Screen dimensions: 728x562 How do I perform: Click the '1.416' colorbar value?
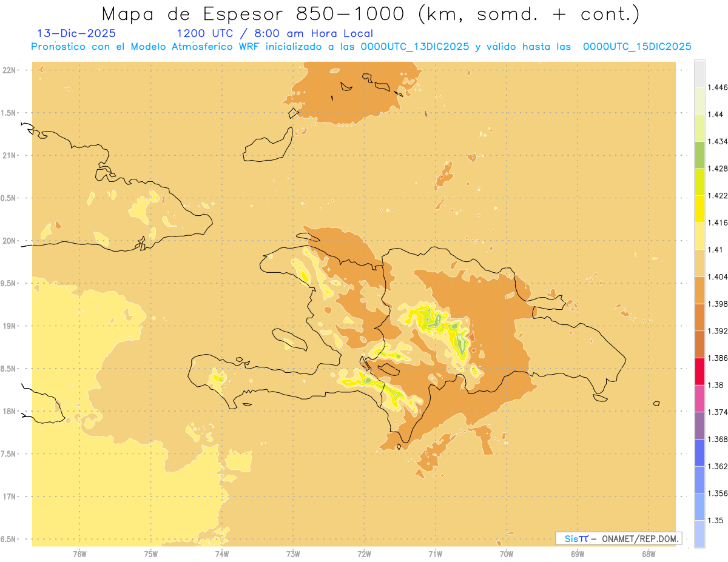pos(718,222)
